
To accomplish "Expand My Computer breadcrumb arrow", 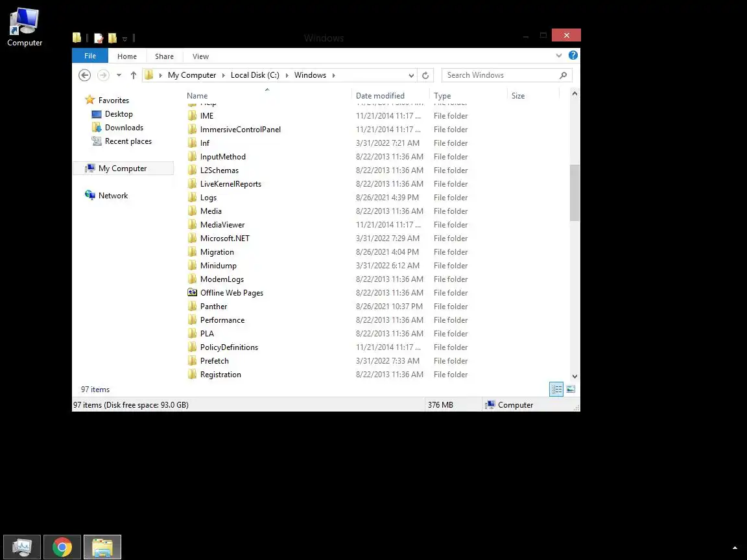I will (x=224, y=75).
